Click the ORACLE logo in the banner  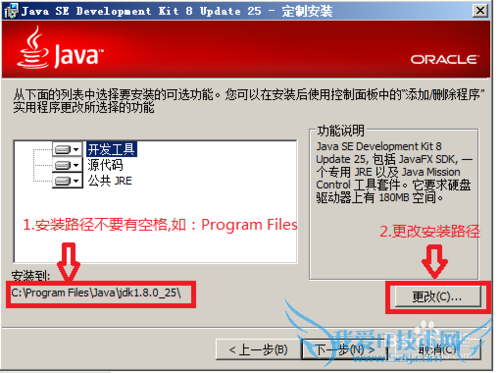(445, 60)
